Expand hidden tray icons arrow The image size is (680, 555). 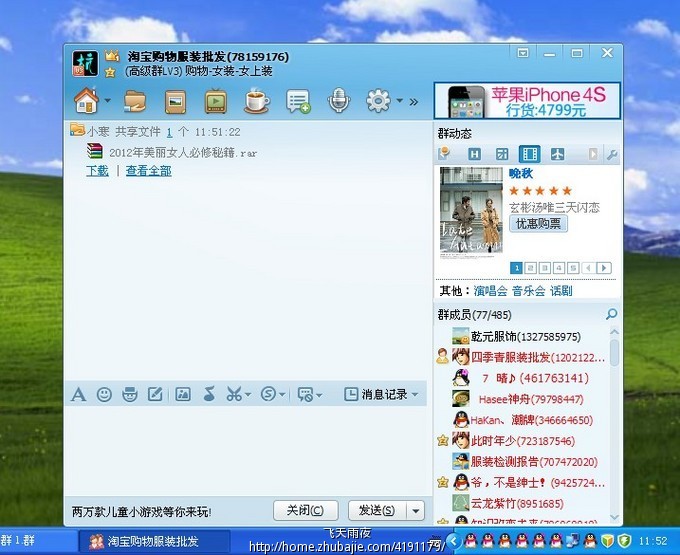click(x=454, y=541)
